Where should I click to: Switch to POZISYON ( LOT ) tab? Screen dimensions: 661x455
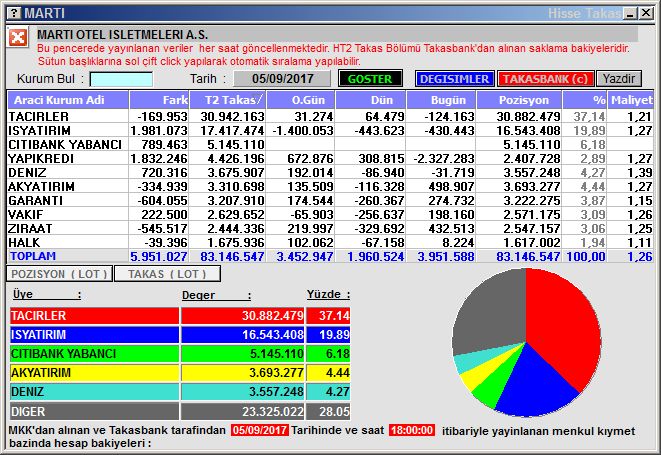59,274
